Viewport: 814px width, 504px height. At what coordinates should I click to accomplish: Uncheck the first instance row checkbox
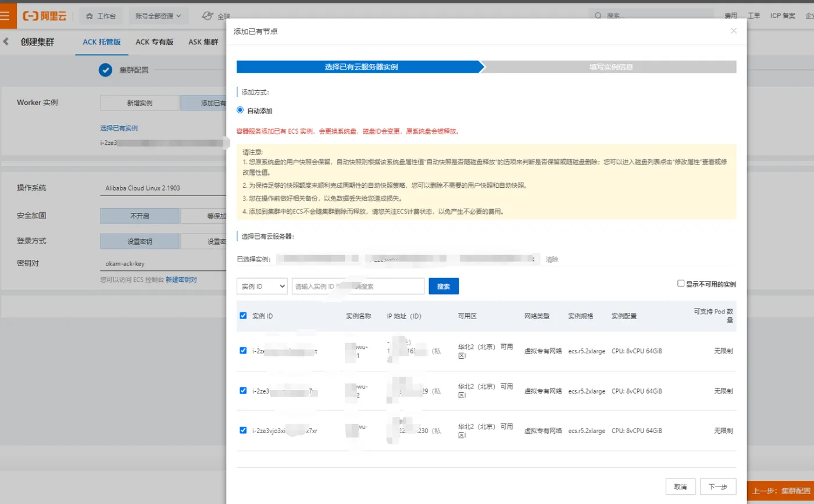243,351
